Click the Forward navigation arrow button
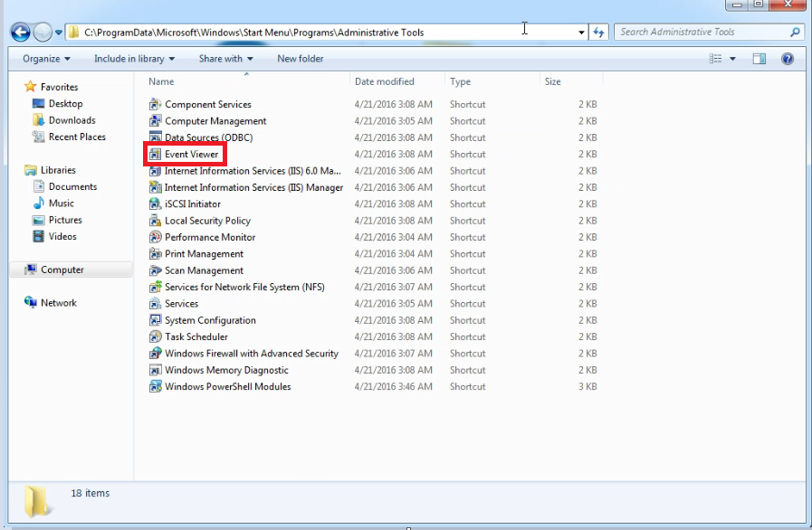The image size is (812, 530). [43, 32]
